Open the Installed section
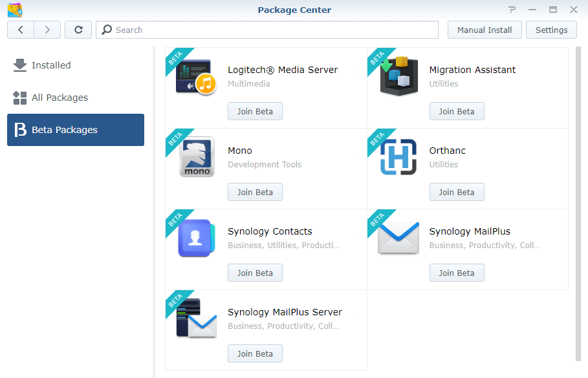The width and height of the screenshot is (588, 378). point(76,65)
